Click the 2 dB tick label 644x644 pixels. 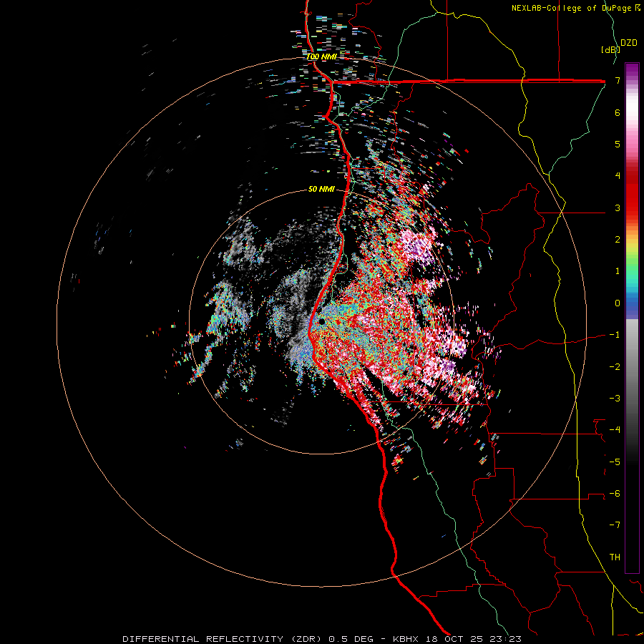[x=618, y=240]
